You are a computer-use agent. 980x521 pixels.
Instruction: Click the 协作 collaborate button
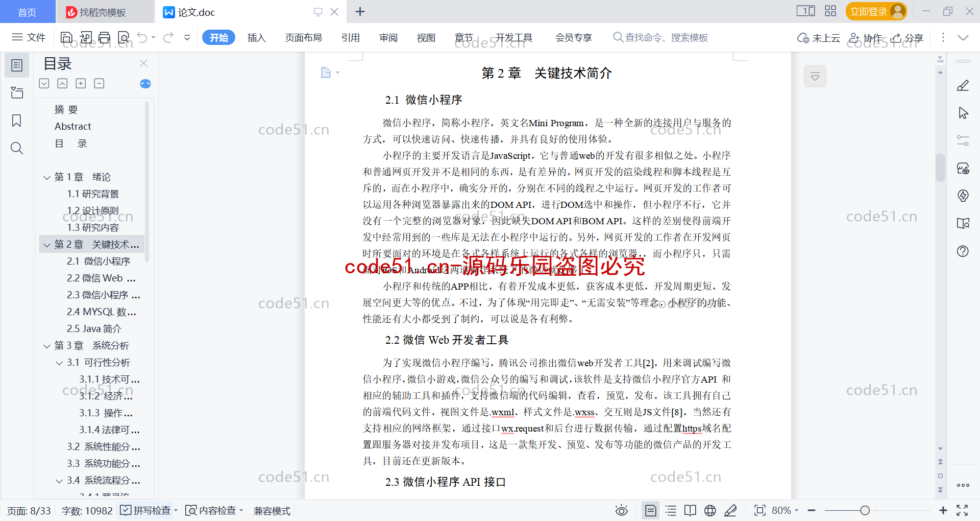[865, 37]
